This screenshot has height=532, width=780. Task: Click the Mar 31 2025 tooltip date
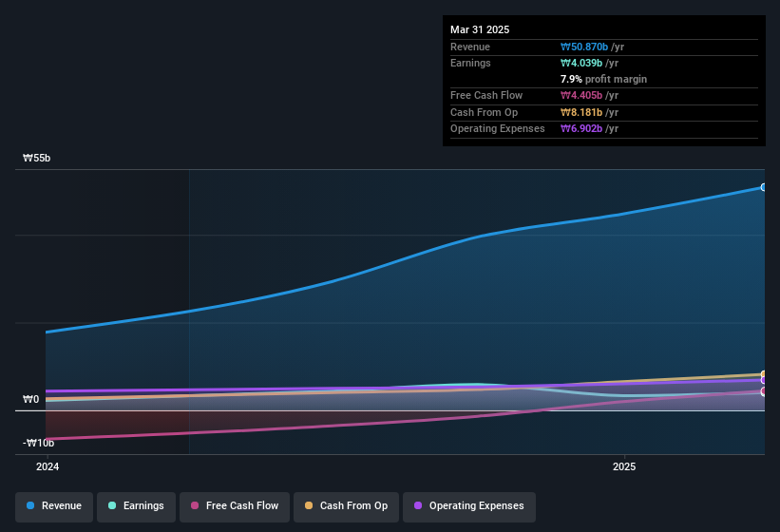pyautogui.click(x=480, y=29)
